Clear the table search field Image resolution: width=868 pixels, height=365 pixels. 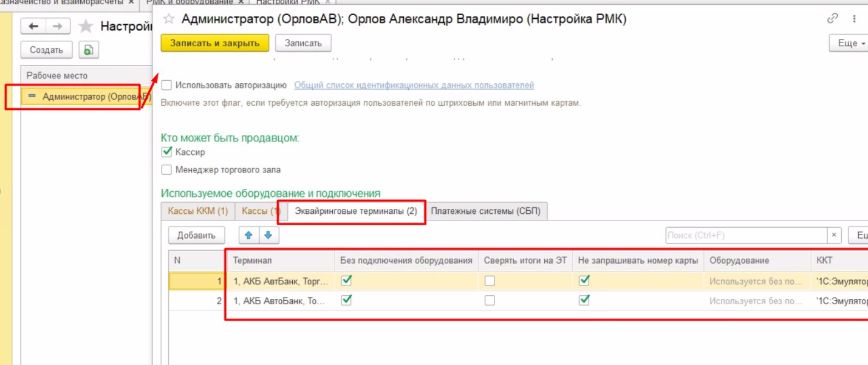[x=835, y=235]
